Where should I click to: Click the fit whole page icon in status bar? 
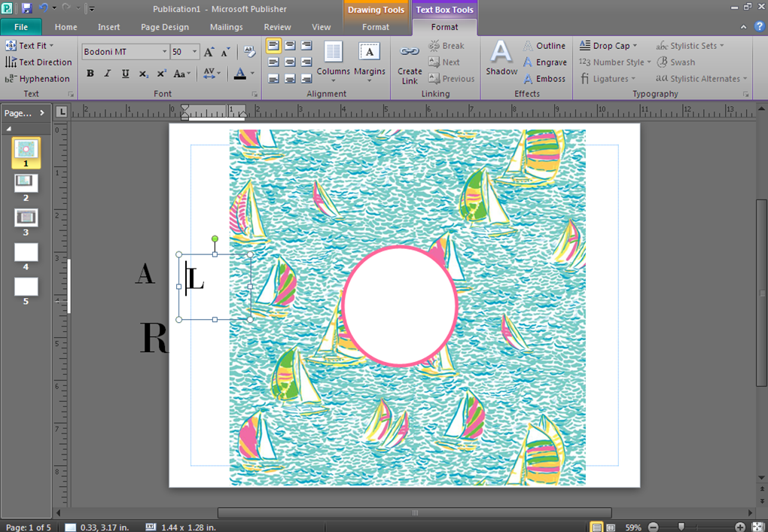[757, 527]
